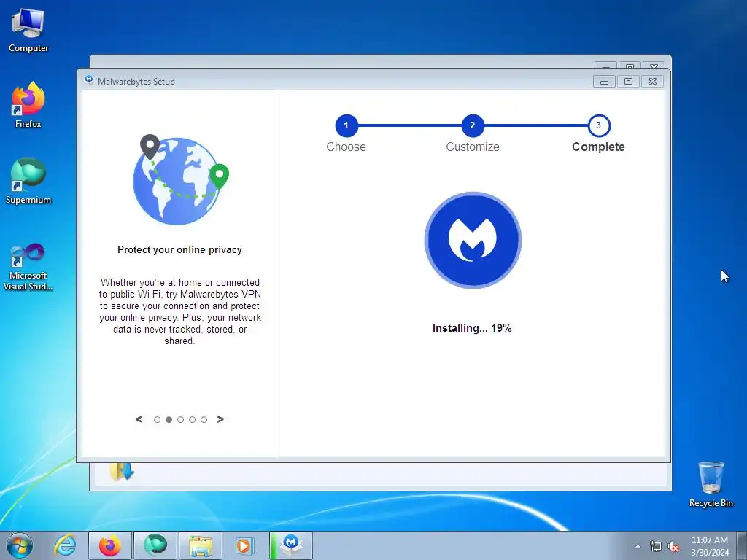
Task: Go to the next promotional slide
Action: click(x=220, y=419)
